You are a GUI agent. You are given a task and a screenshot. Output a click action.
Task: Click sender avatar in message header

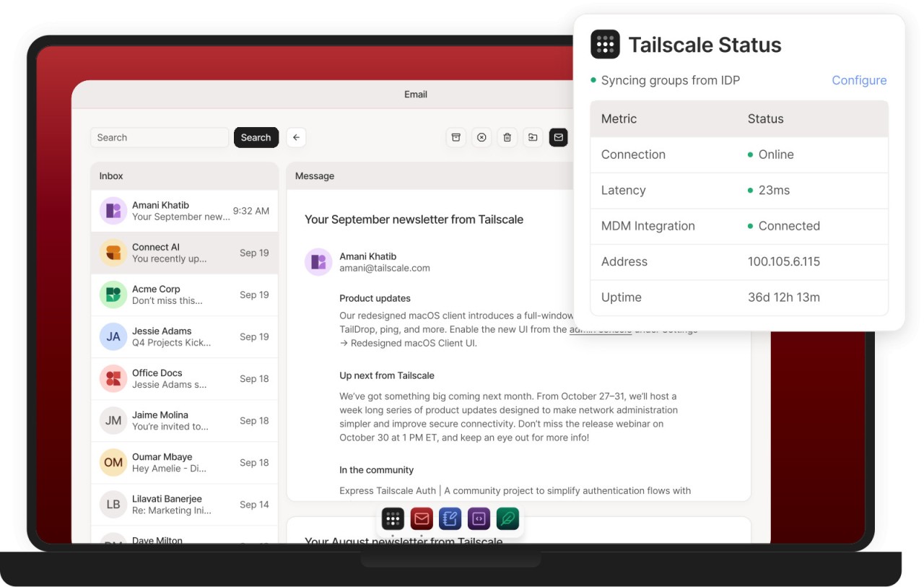318,262
